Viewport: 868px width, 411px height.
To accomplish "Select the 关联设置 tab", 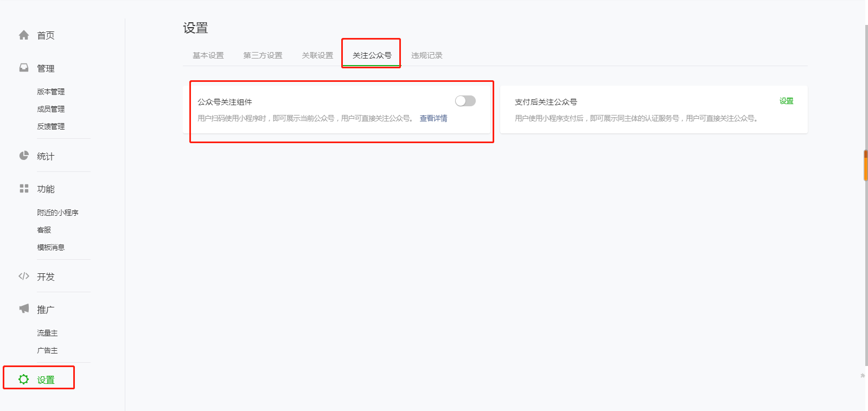I will (x=317, y=55).
